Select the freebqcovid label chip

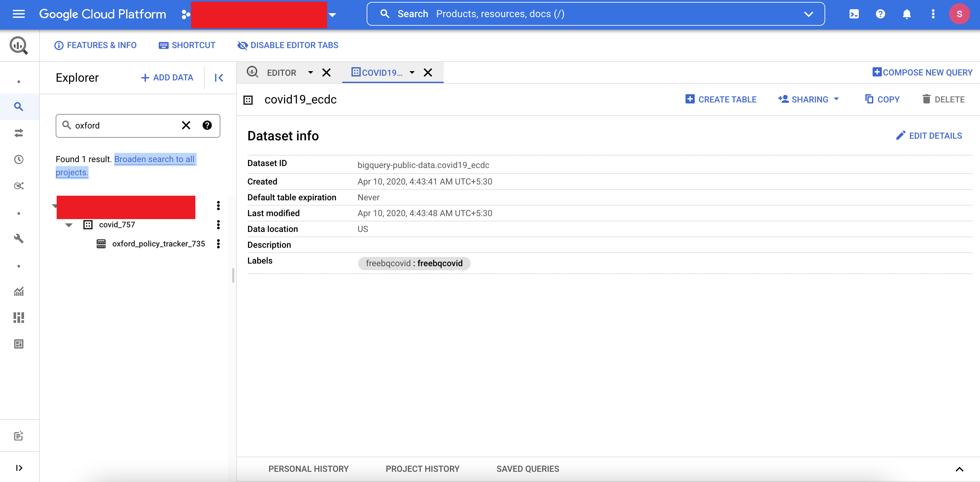(x=414, y=263)
